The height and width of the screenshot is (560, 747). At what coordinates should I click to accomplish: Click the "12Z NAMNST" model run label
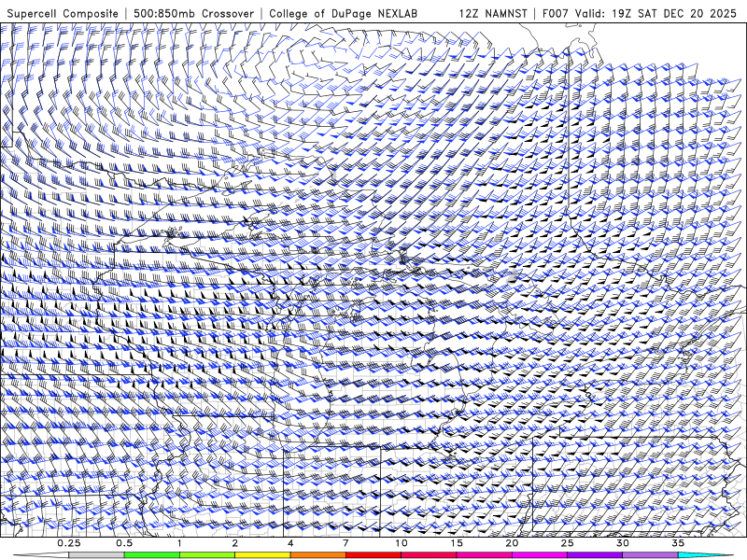click(x=493, y=13)
